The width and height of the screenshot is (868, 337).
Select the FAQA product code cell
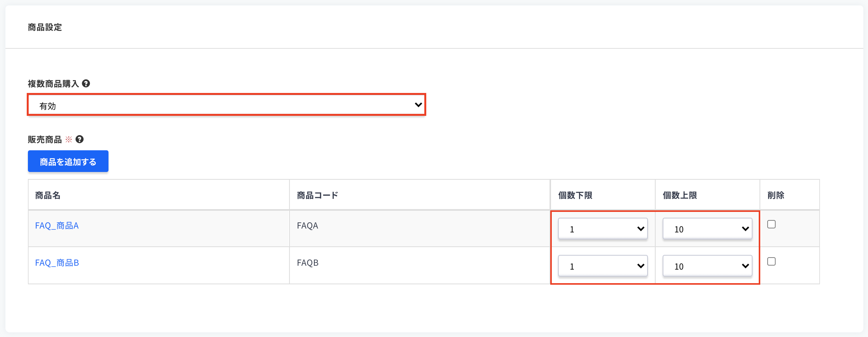pyautogui.click(x=307, y=225)
